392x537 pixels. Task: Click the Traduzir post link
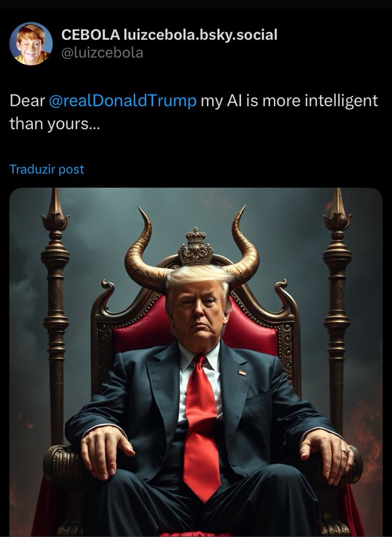click(47, 169)
